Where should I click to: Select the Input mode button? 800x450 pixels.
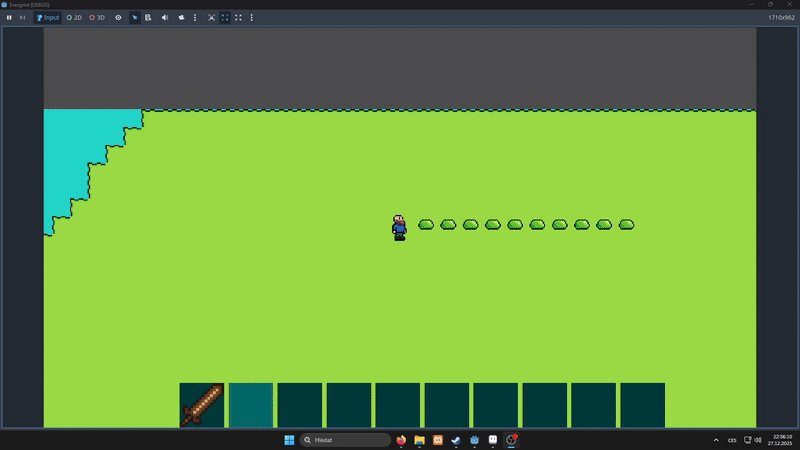(47, 17)
